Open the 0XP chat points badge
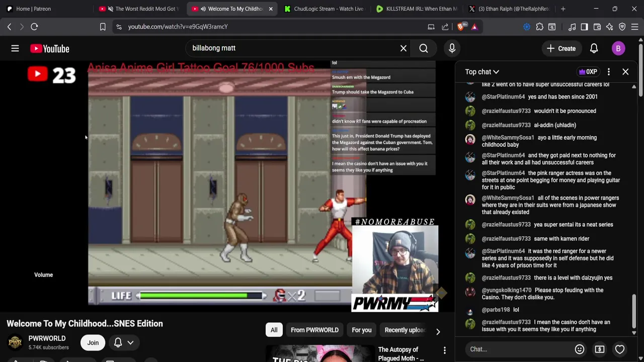 click(588, 72)
